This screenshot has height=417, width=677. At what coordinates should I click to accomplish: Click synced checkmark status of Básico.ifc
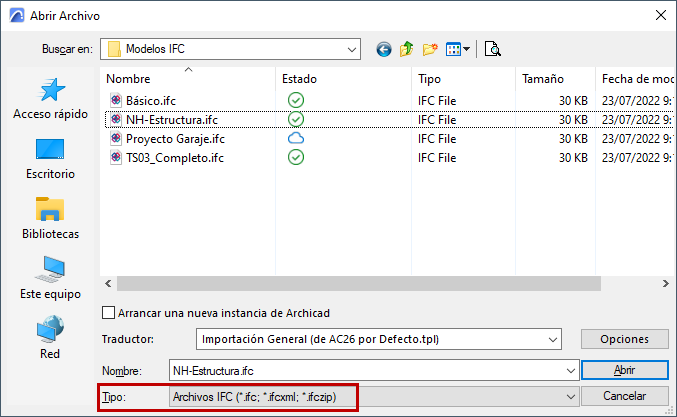(x=296, y=100)
